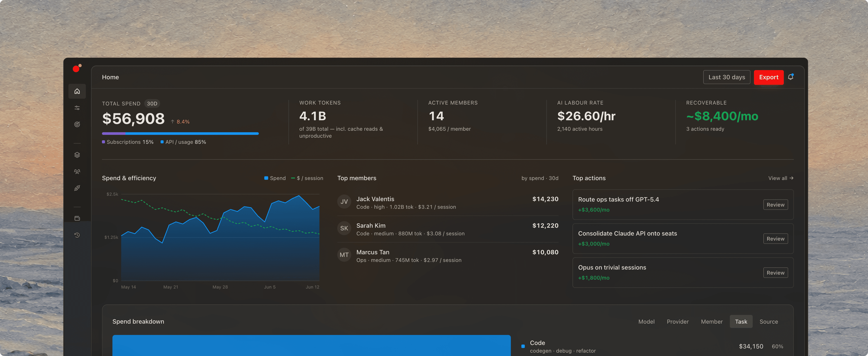Click the $26.60/hr AI labour rate
This screenshot has height=356, width=868.
(586, 116)
